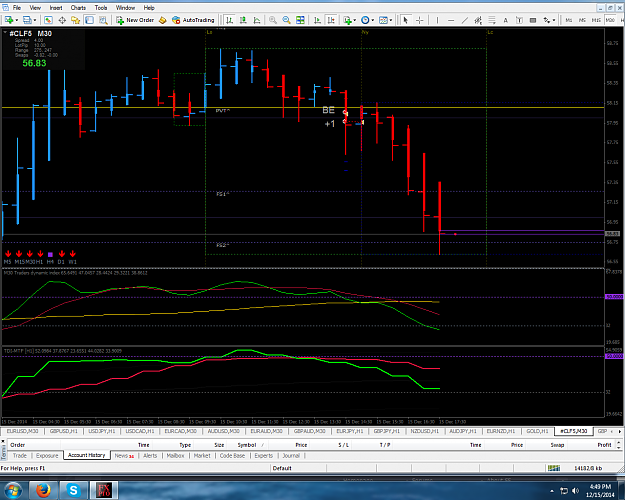Zoom in on the chart
The height and width of the screenshot is (500, 625).
(273, 20)
